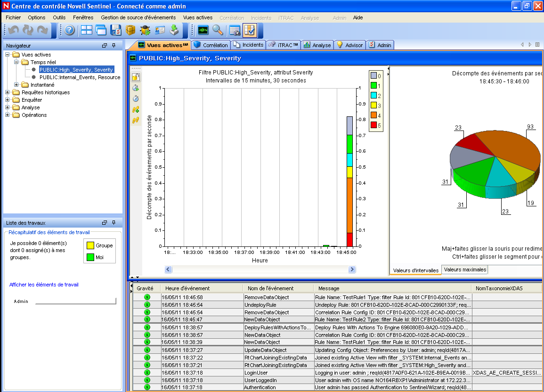
Task: Click the save preferences floppy disk icon
Action: [115, 31]
